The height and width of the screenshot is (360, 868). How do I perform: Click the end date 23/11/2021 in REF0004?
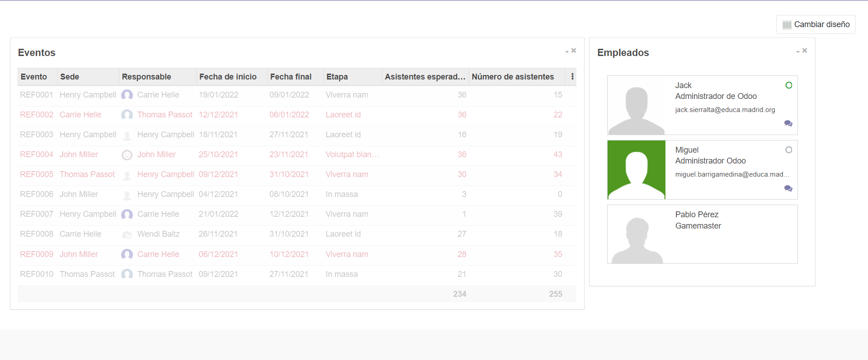tap(289, 154)
